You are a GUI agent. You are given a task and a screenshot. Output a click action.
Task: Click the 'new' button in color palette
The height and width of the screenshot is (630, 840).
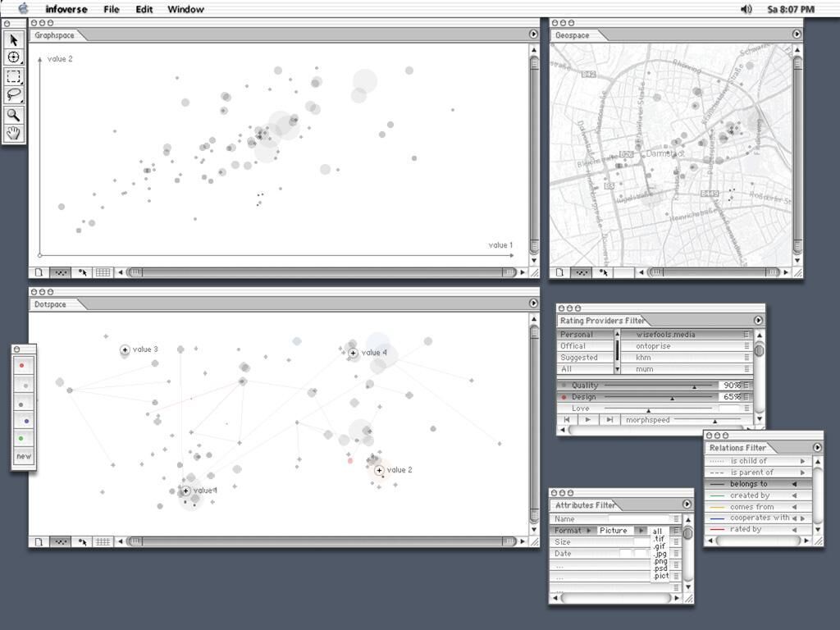24,457
